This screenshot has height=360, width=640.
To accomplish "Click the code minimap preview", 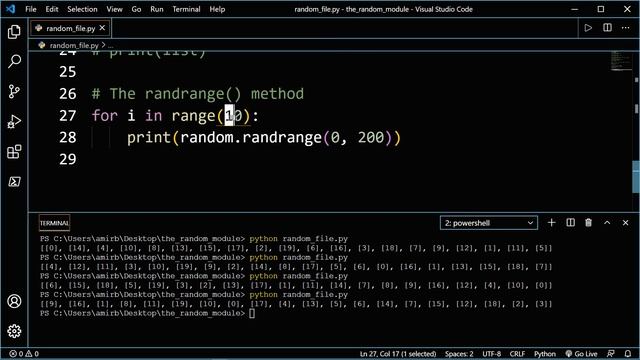I will [621, 61].
